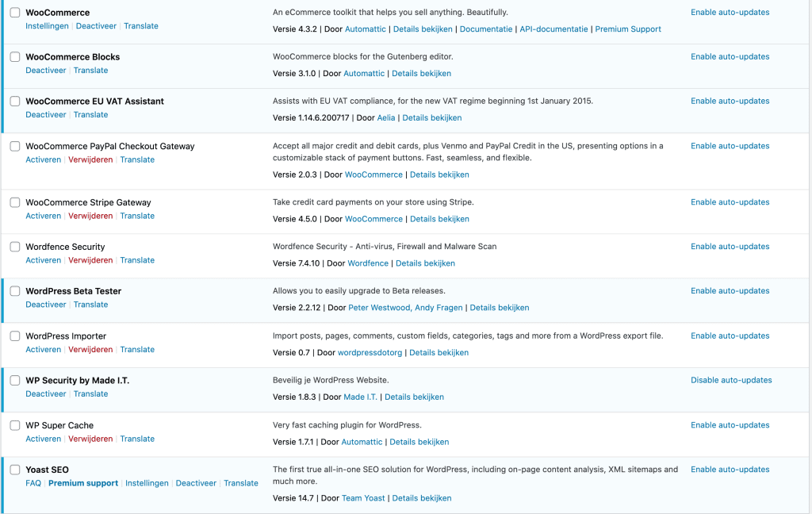Open the wordpressdotorg author link
The height and width of the screenshot is (514, 812).
click(x=370, y=353)
